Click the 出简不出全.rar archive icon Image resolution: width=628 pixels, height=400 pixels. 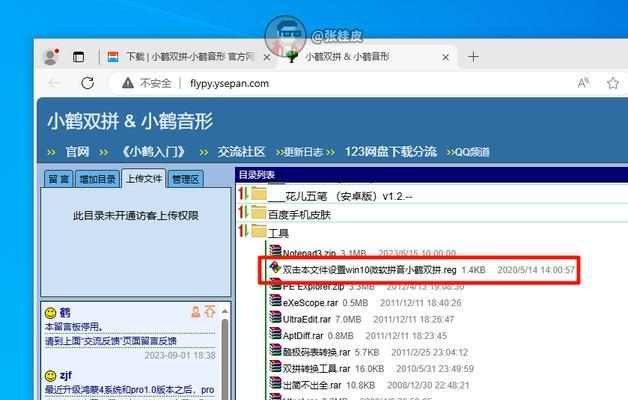point(276,382)
